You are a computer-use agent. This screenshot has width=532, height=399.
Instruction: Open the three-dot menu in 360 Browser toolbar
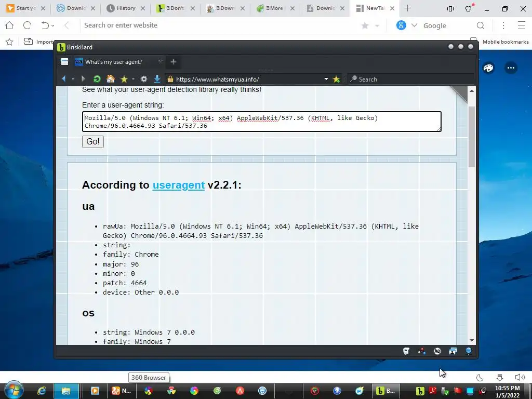(x=503, y=25)
